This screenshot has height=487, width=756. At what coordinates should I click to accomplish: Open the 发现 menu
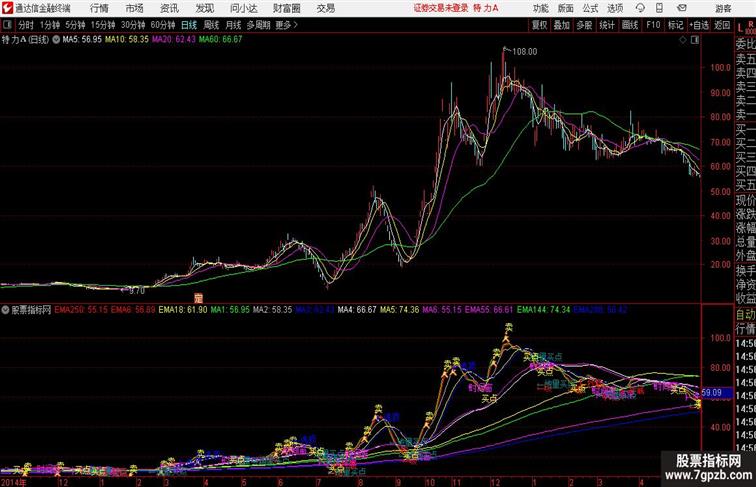(205, 8)
